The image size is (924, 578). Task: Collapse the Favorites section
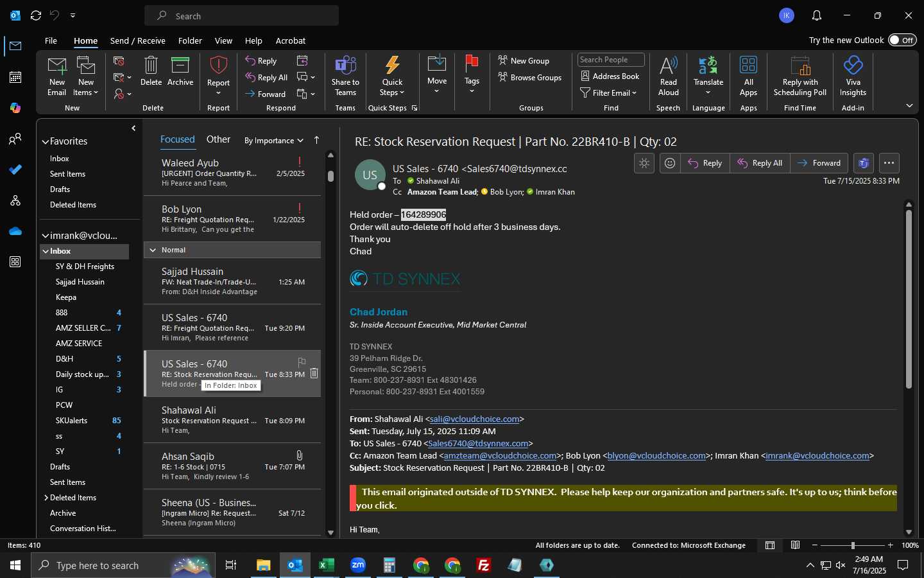point(46,141)
